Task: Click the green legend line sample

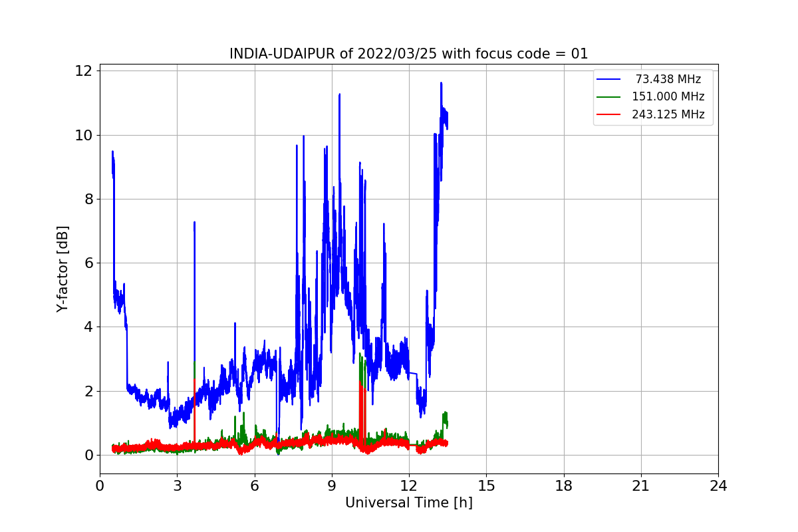Action: click(609, 96)
